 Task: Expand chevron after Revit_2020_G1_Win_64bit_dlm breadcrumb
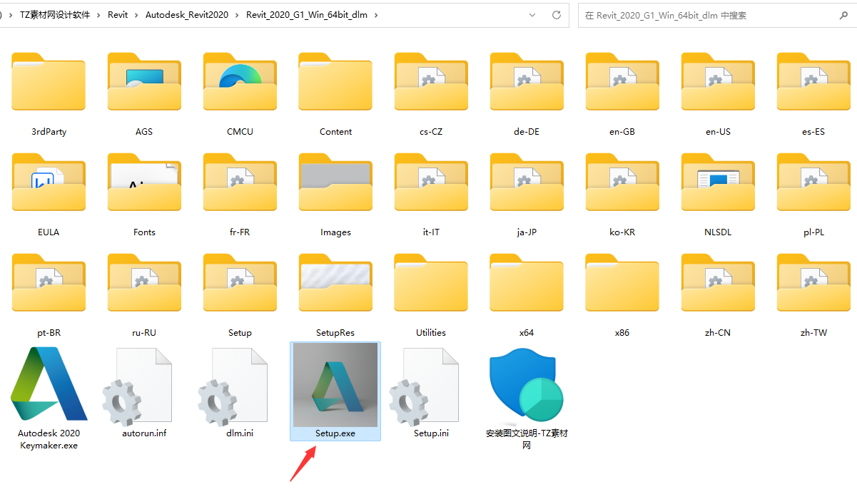point(376,15)
